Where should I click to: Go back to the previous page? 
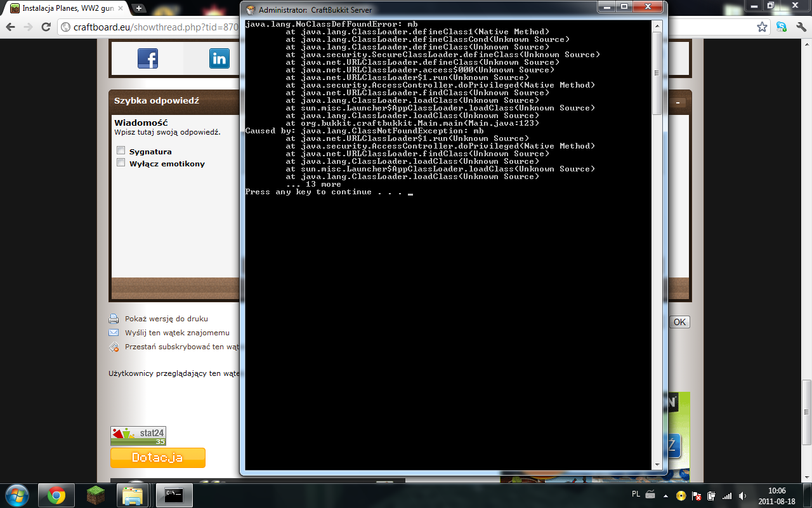pos(11,27)
